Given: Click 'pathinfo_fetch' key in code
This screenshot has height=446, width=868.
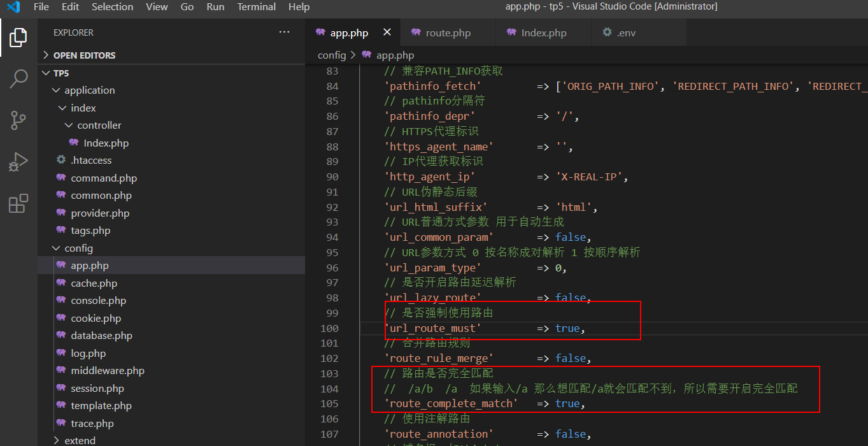Looking at the screenshot, I should click(x=432, y=87).
